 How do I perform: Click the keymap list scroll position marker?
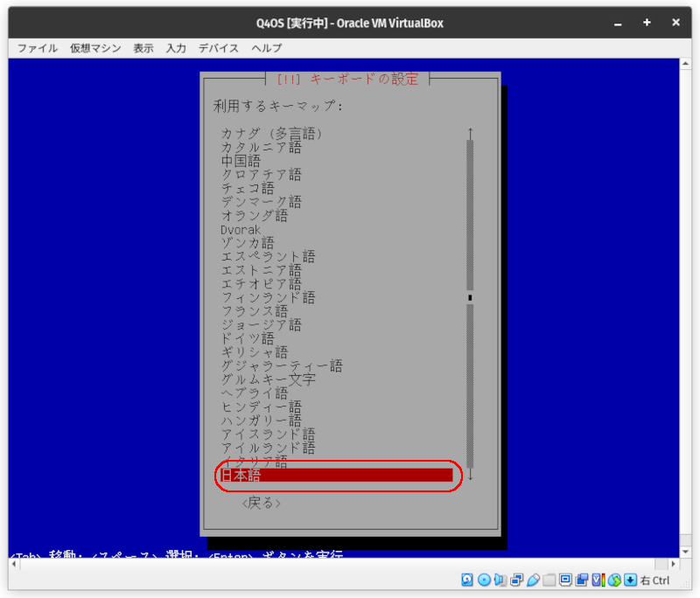coord(470,297)
